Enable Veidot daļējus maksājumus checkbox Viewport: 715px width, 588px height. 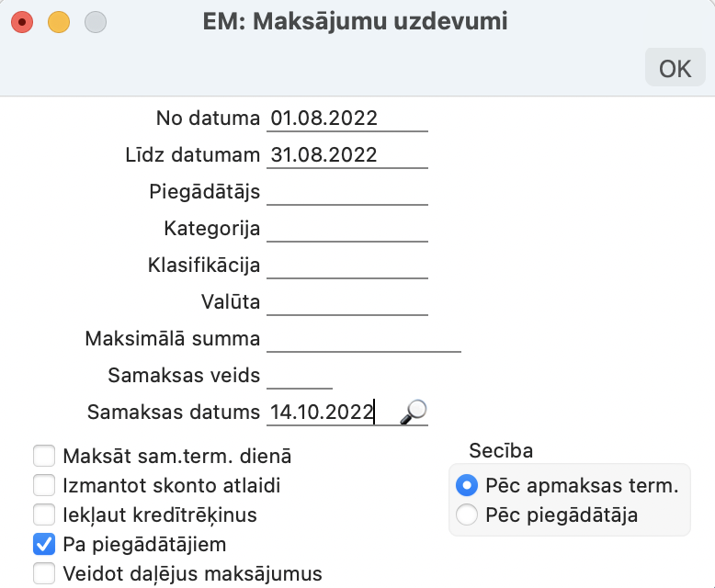(43, 573)
